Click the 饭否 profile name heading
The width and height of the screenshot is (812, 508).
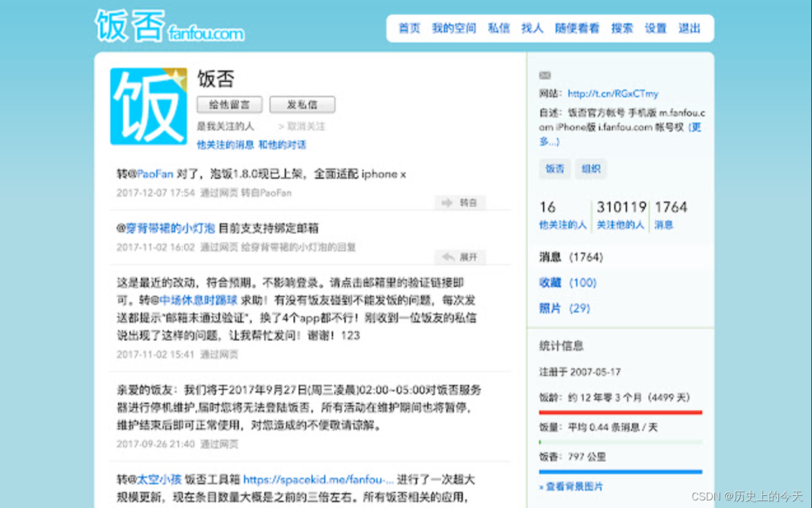[x=216, y=79]
